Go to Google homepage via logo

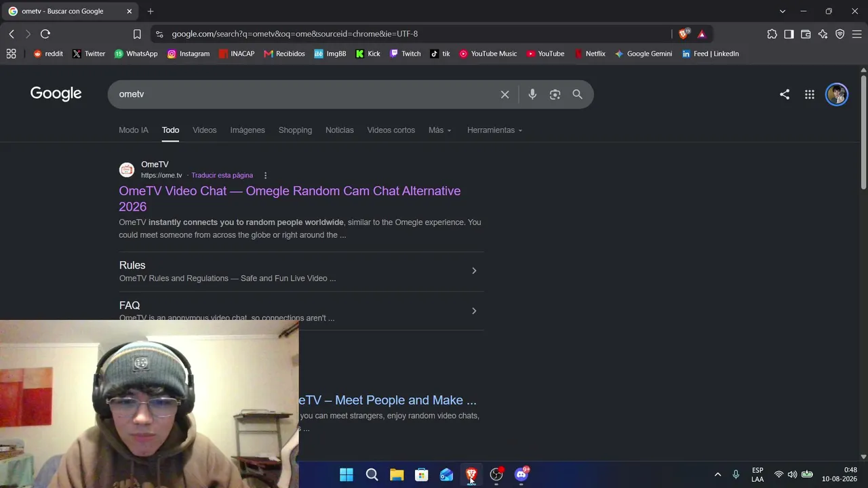(56, 94)
